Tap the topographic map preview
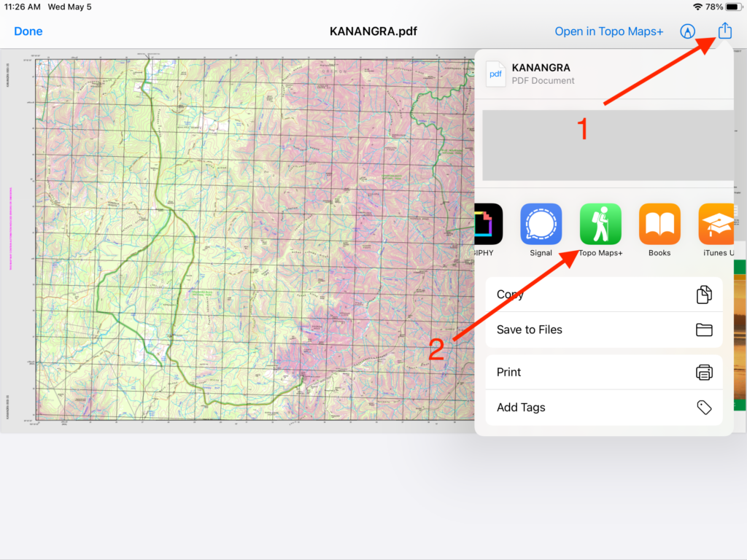 [237, 240]
